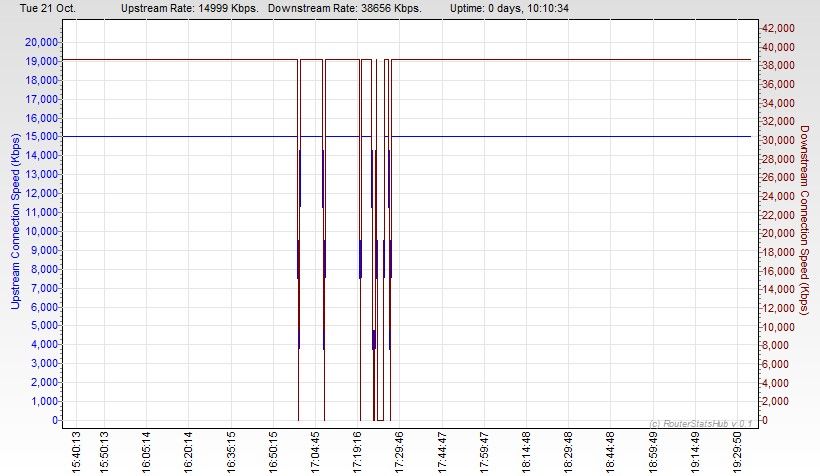
Task: Click the 17:59:47 time label
Action: coord(484,452)
